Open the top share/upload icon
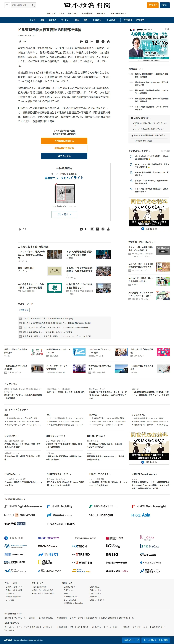 (x=108, y=42)
